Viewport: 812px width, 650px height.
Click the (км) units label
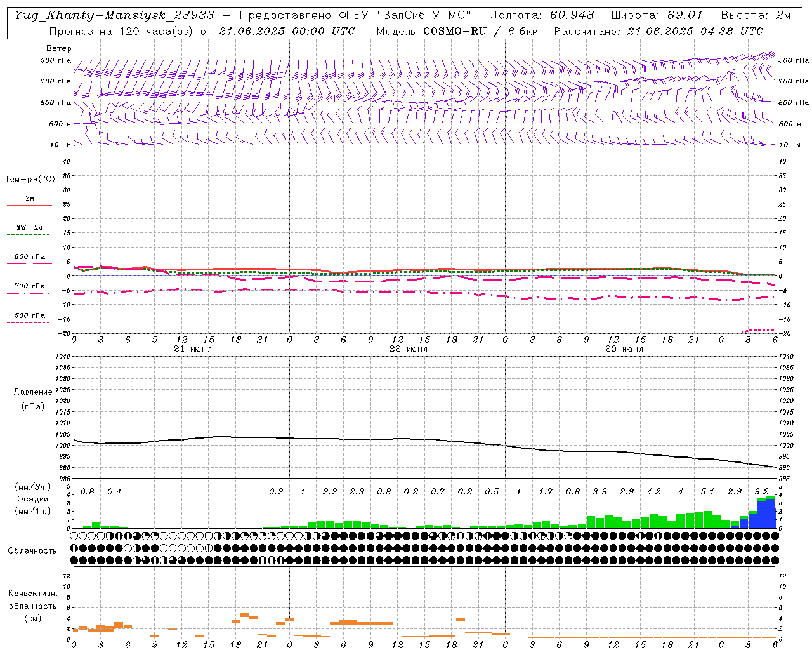32,618
